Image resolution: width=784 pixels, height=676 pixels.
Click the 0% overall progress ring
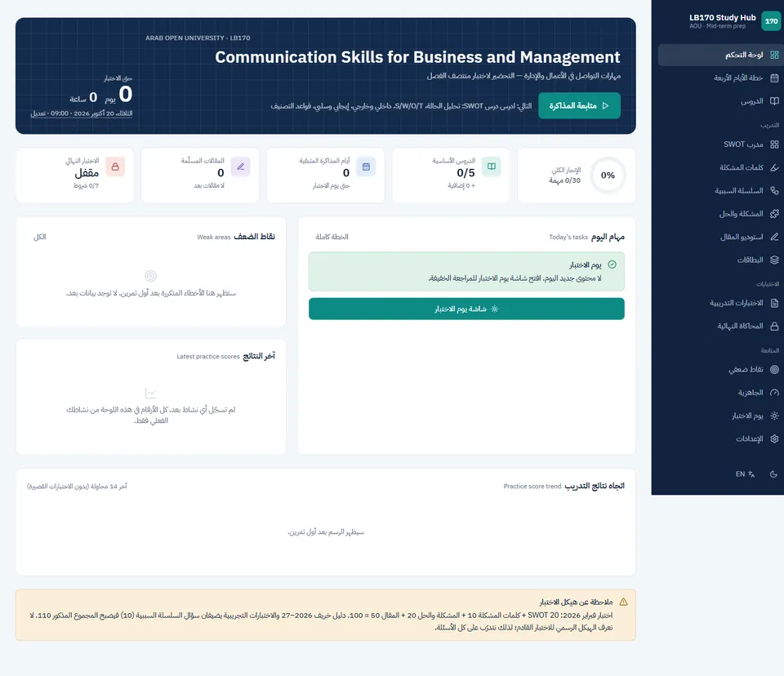pos(608,176)
